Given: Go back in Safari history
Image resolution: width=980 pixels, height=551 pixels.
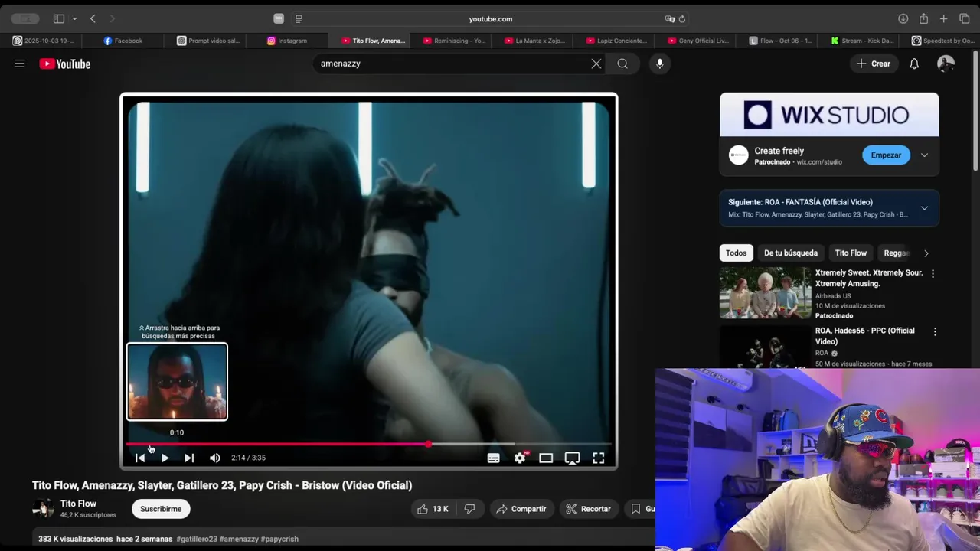Looking at the screenshot, I should [93, 18].
